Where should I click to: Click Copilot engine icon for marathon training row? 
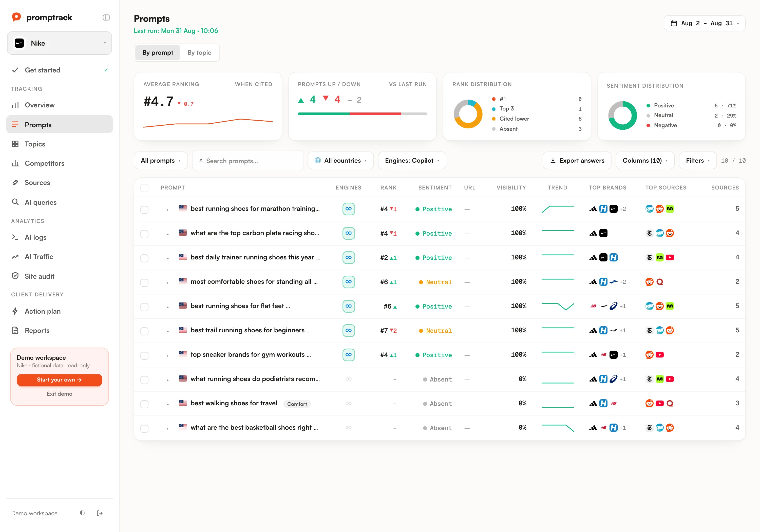349,209
